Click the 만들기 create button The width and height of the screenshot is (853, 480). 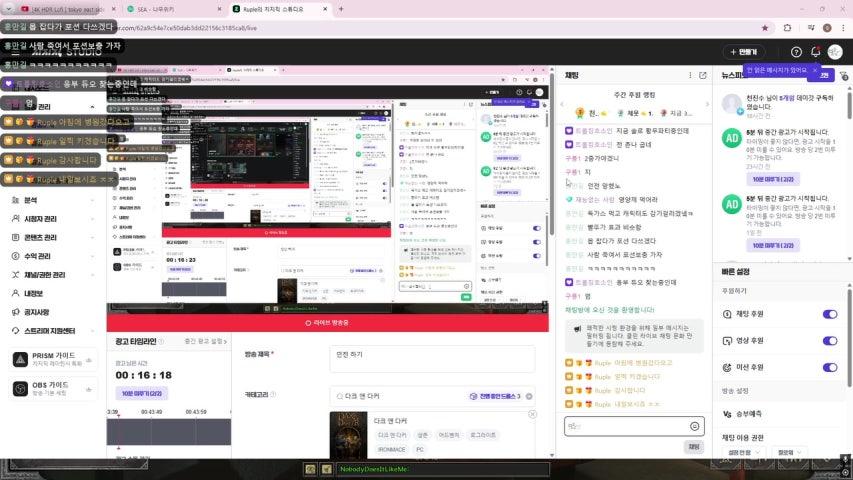point(744,52)
